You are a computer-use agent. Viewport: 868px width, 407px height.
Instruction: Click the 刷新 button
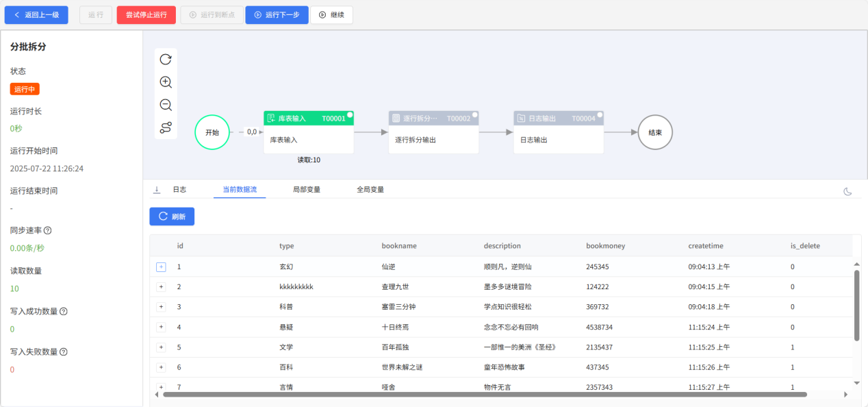click(172, 217)
